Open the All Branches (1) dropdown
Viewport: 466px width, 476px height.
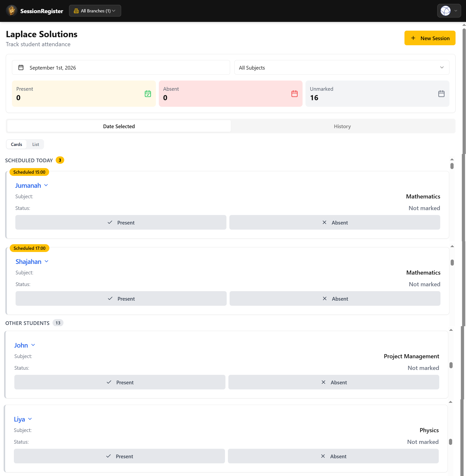tap(95, 11)
